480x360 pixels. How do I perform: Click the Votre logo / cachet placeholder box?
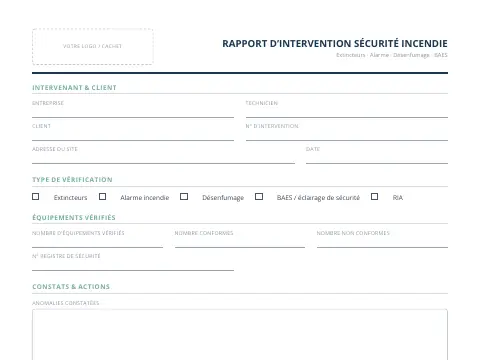pos(93,46)
